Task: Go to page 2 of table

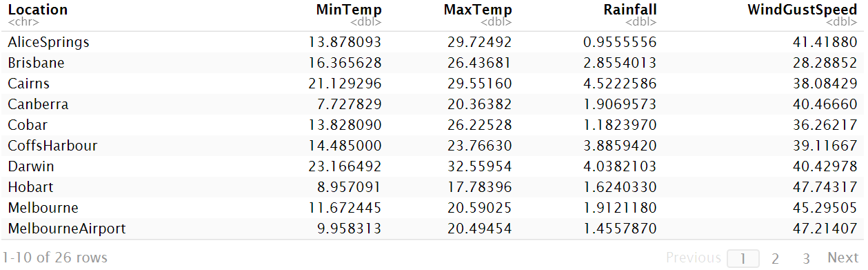Action: [x=775, y=258]
